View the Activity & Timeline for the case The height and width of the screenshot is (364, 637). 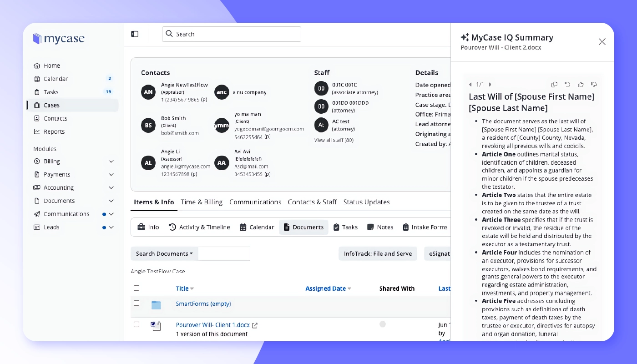tap(199, 227)
